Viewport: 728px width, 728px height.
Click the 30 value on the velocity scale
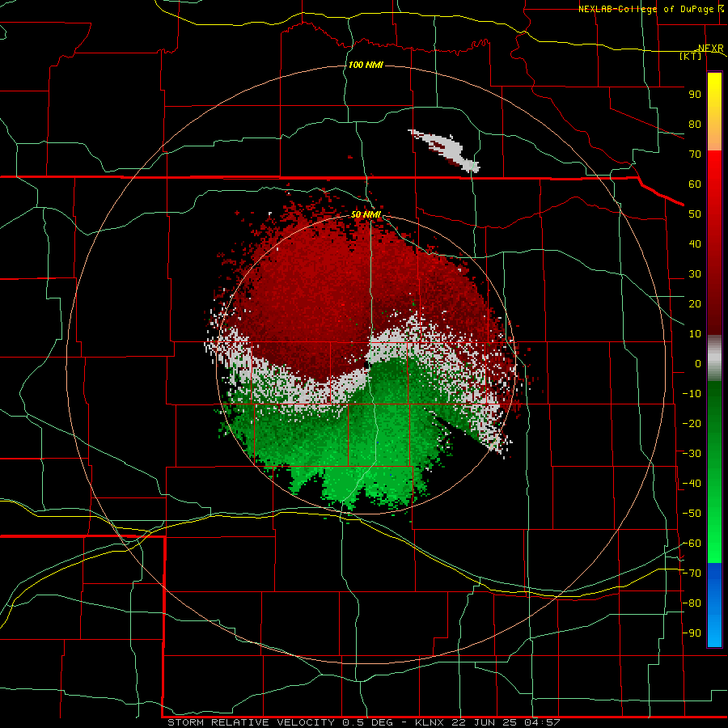click(695, 274)
